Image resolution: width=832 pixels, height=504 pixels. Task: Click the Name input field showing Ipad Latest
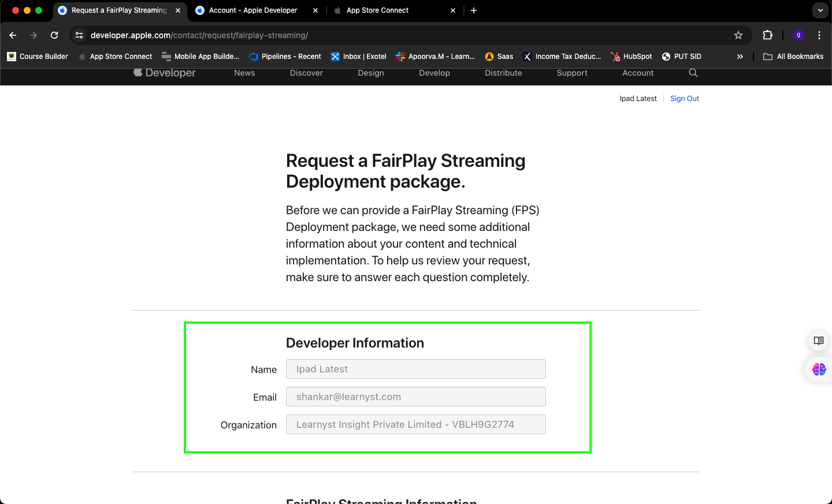(415, 369)
